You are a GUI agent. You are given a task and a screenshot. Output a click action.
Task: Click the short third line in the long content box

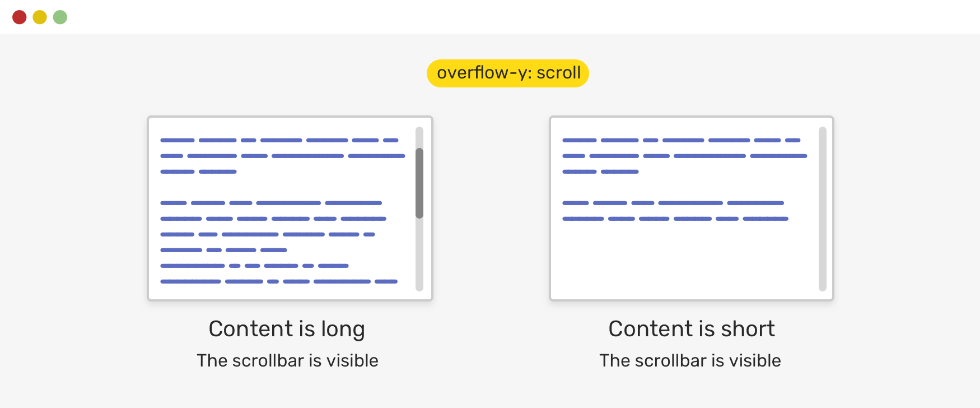[198, 171]
